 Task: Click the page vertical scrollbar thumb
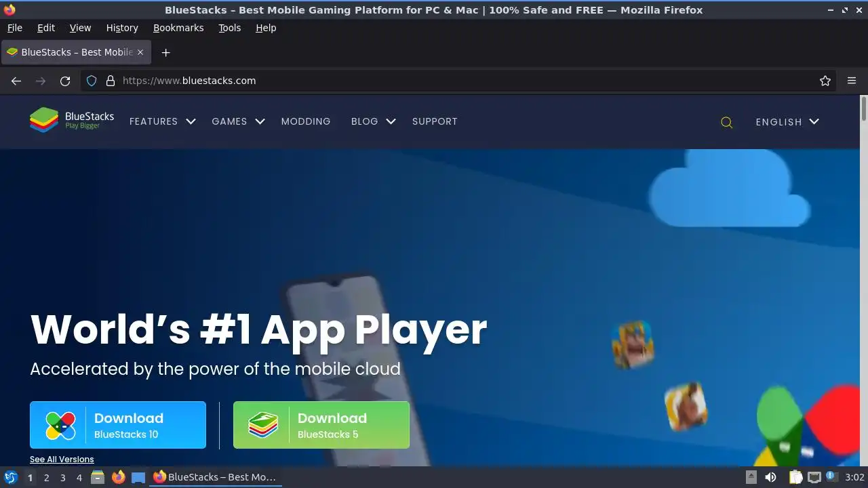(864, 109)
